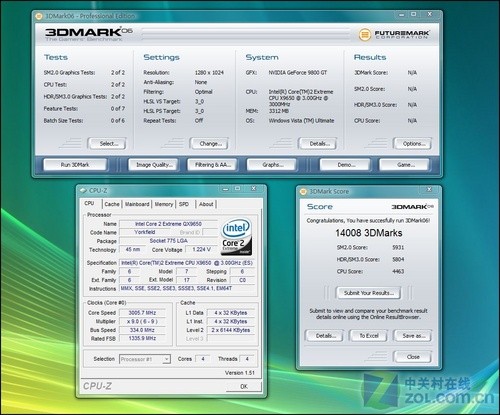This screenshot has height=415, width=500.
Task: Click the NVIDIA GeForce 9800 GT text
Action: (298, 73)
